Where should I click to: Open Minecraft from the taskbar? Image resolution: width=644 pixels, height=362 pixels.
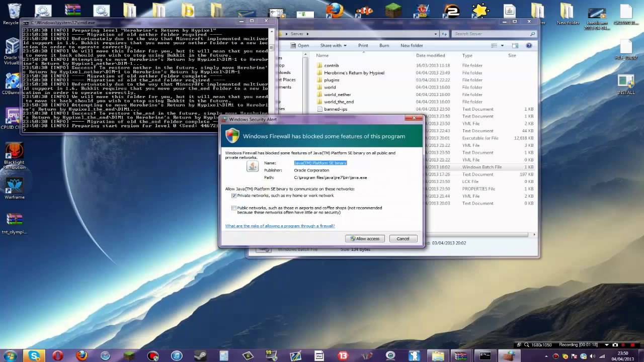point(129,355)
